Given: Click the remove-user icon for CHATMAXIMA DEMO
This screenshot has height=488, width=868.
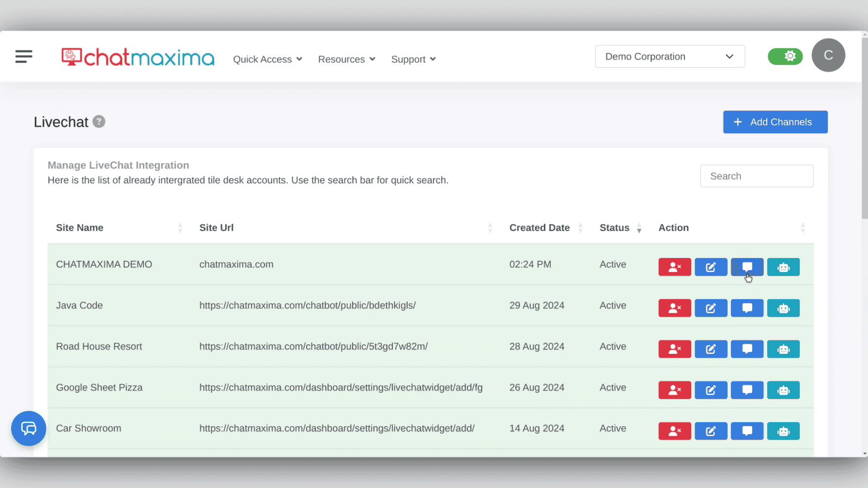Looking at the screenshot, I should (674, 267).
